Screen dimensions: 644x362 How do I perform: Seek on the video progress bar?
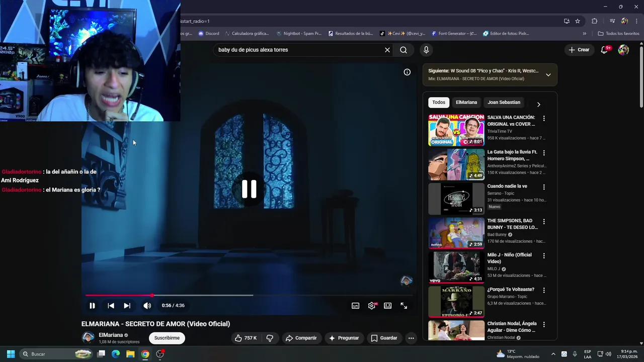tap(249, 295)
